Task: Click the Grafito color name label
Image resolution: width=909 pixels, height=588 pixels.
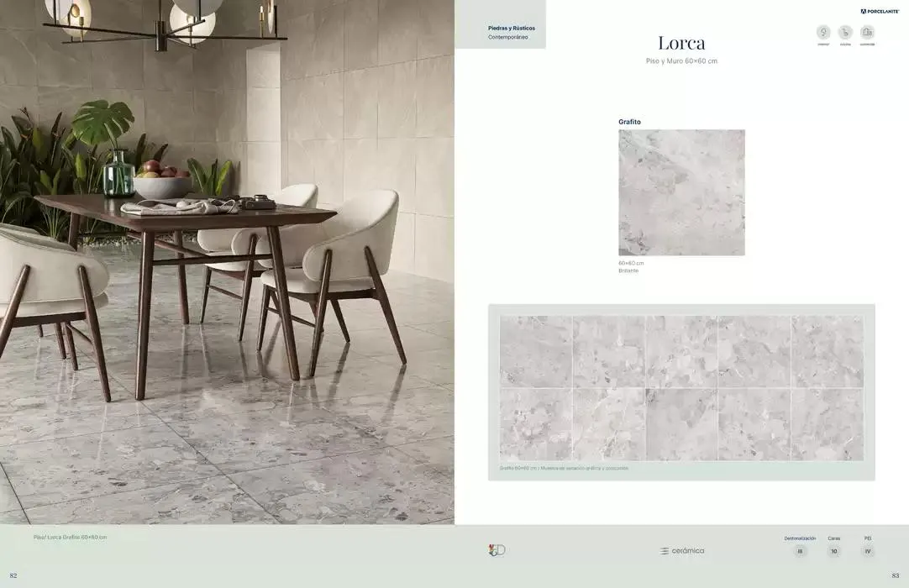Action: pos(629,122)
